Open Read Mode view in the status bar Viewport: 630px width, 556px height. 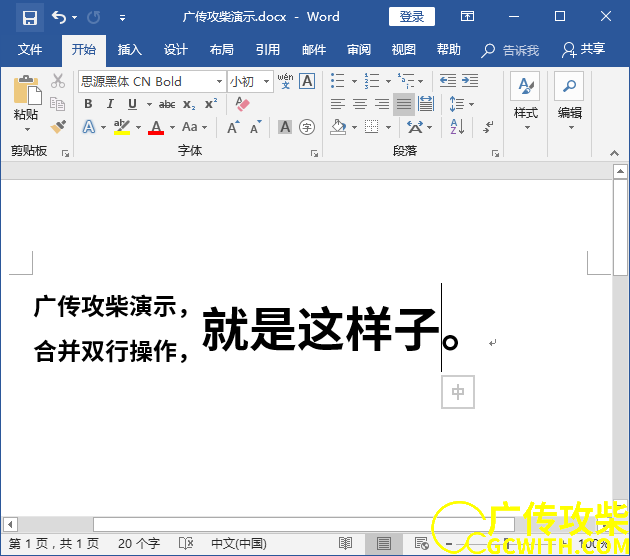(x=345, y=543)
